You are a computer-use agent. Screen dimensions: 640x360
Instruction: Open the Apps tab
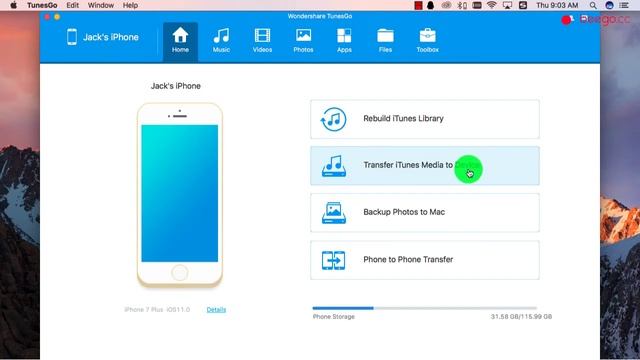click(x=344, y=41)
